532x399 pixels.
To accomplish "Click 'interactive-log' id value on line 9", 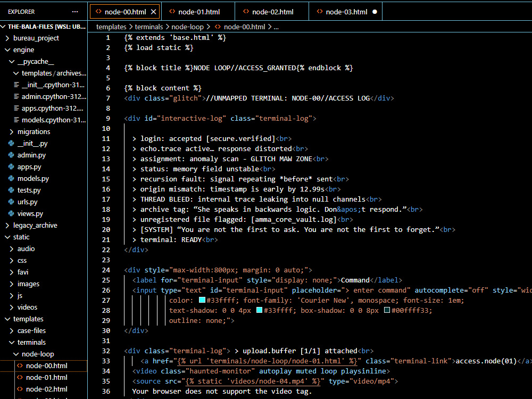I will 192,119.
